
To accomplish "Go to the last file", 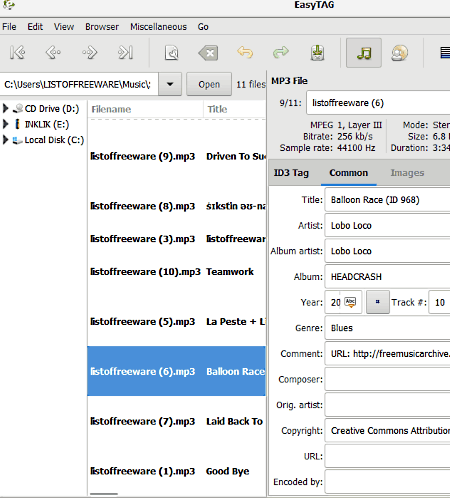I will click(125, 53).
